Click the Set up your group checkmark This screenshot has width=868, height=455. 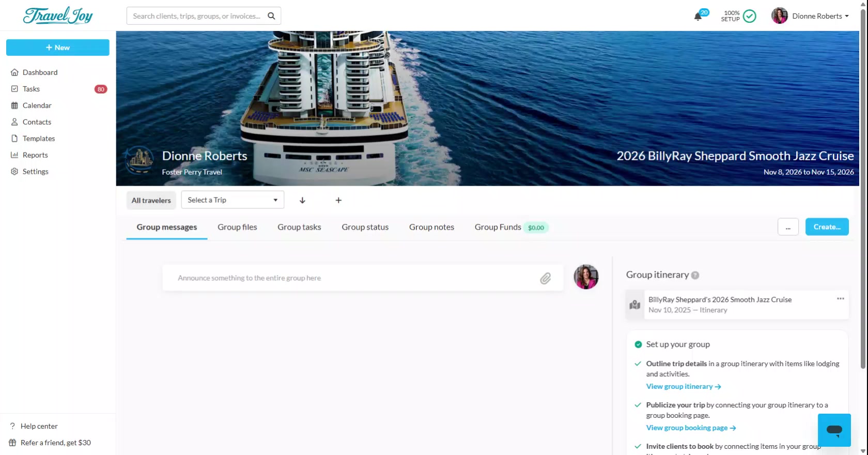[638, 344]
